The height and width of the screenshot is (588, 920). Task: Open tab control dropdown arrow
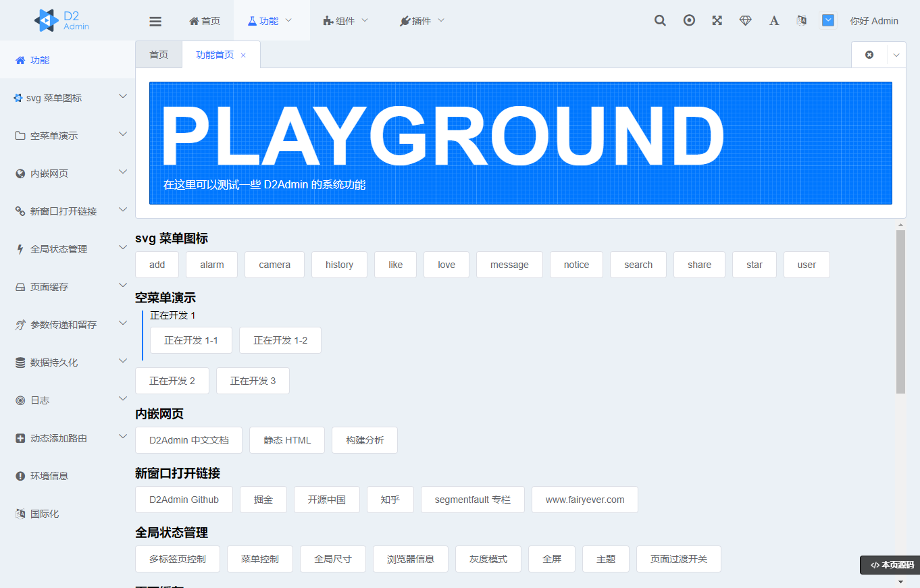pyautogui.click(x=896, y=55)
